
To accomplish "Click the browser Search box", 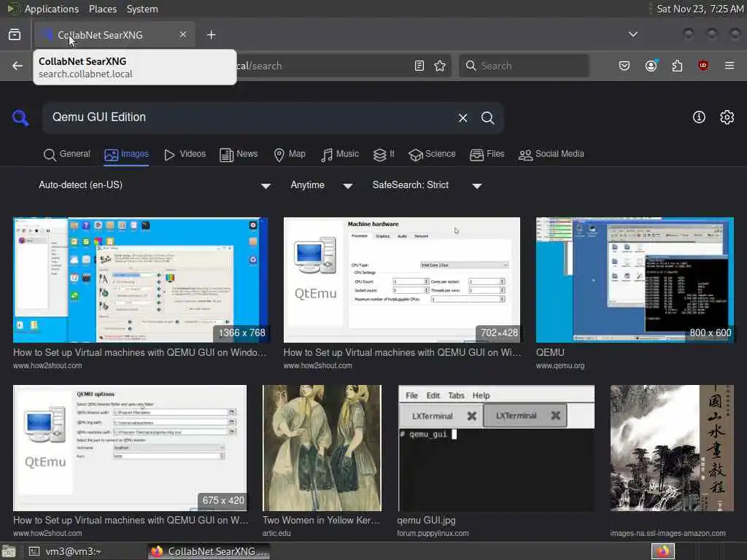I will (524, 66).
